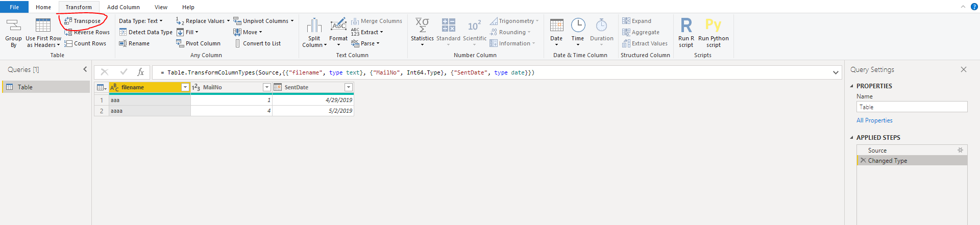Click the fx function icon in formula bar

pos(141,72)
